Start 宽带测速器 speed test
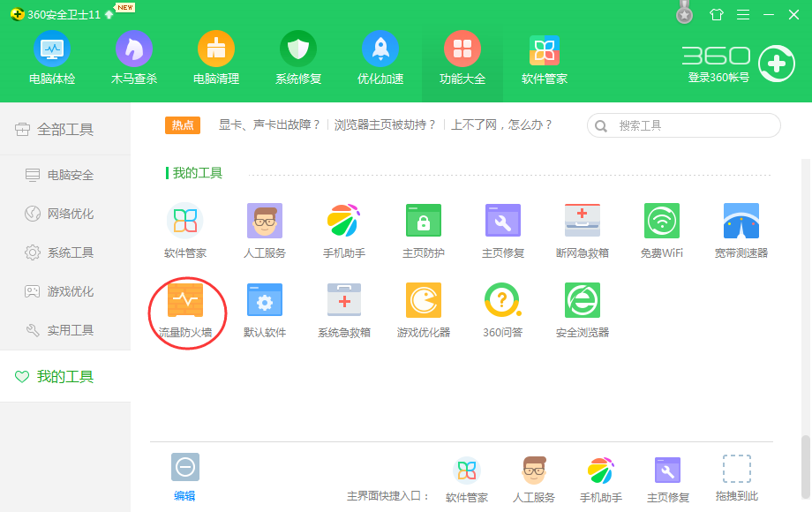 click(742, 229)
